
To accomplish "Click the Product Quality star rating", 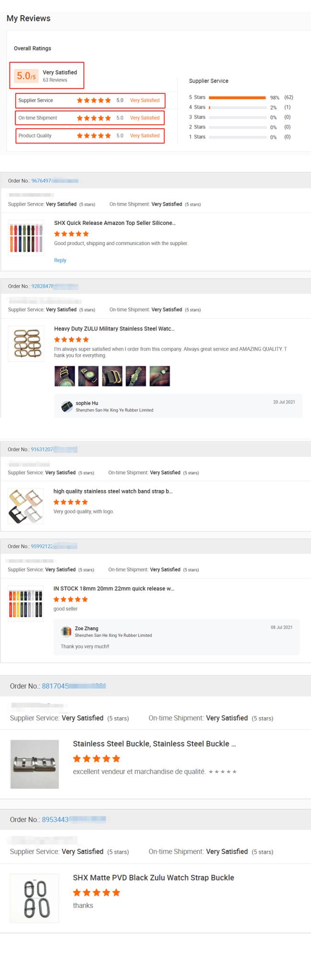I will point(94,135).
